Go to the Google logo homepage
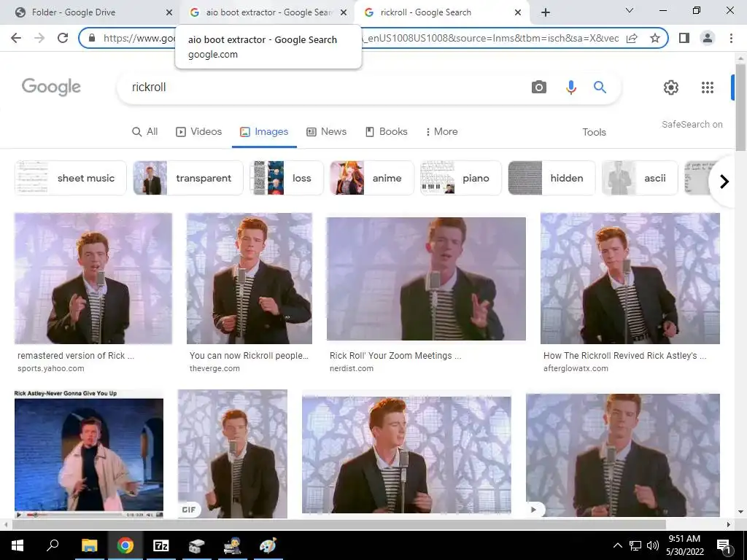The image size is (747, 560). click(51, 87)
